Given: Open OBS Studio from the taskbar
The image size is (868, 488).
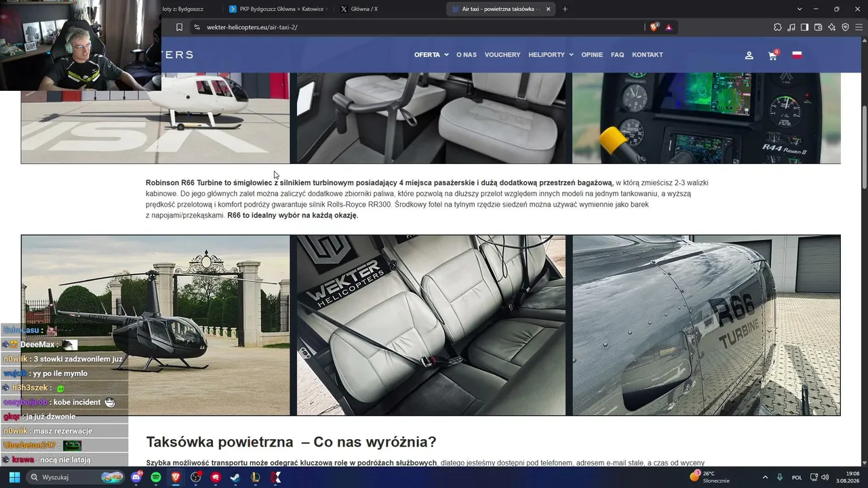Looking at the screenshot, I should coord(196,477).
